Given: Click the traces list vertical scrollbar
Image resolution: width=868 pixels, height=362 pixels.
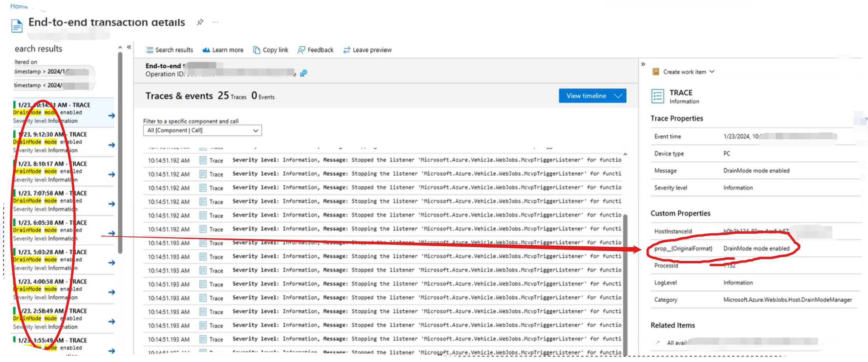Looking at the screenshot, I should click(x=625, y=275).
